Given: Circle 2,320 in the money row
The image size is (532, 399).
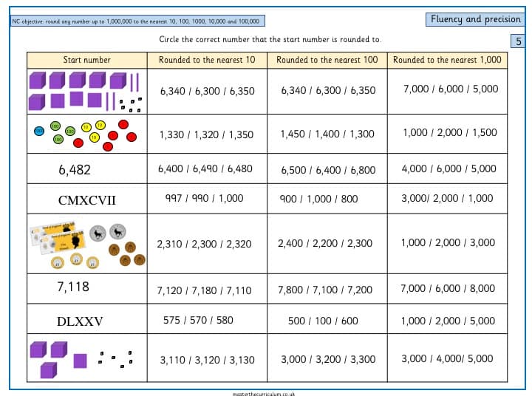Looking at the screenshot, I should [239, 245].
